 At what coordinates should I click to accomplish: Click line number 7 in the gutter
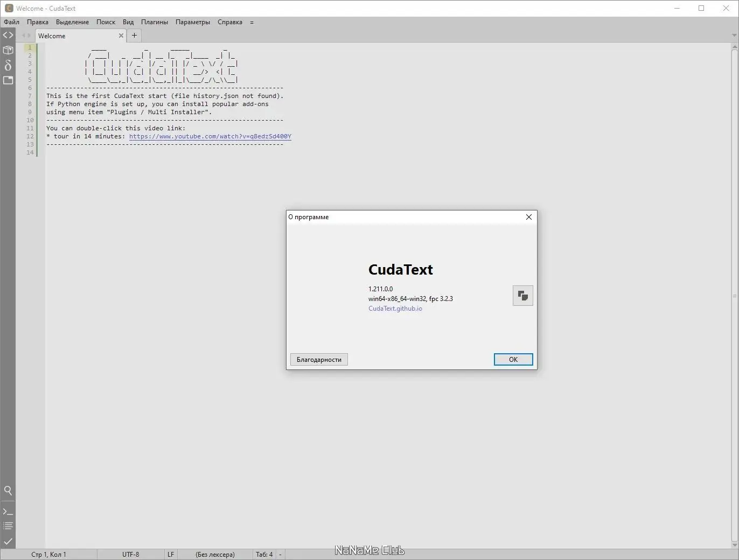[30, 96]
